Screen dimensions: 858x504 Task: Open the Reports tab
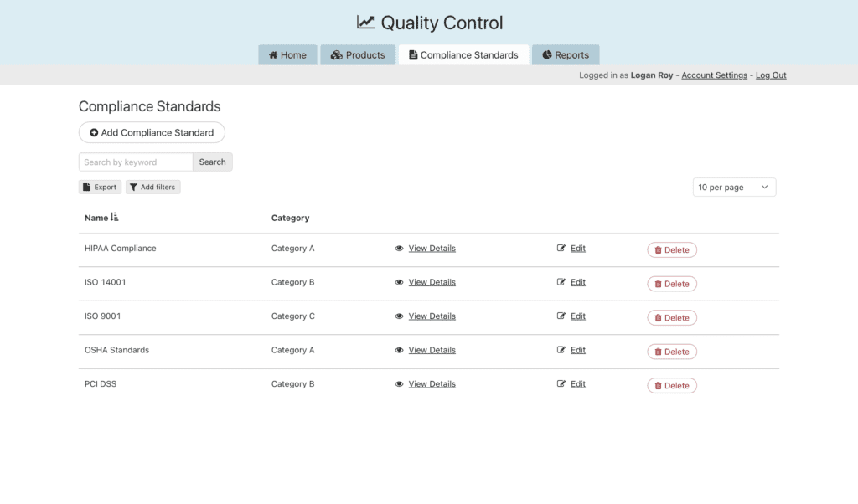pos(566,55)
